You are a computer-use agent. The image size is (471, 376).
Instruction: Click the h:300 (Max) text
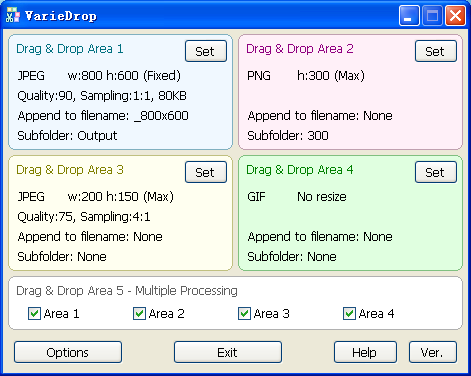click(x=331, y=76)
